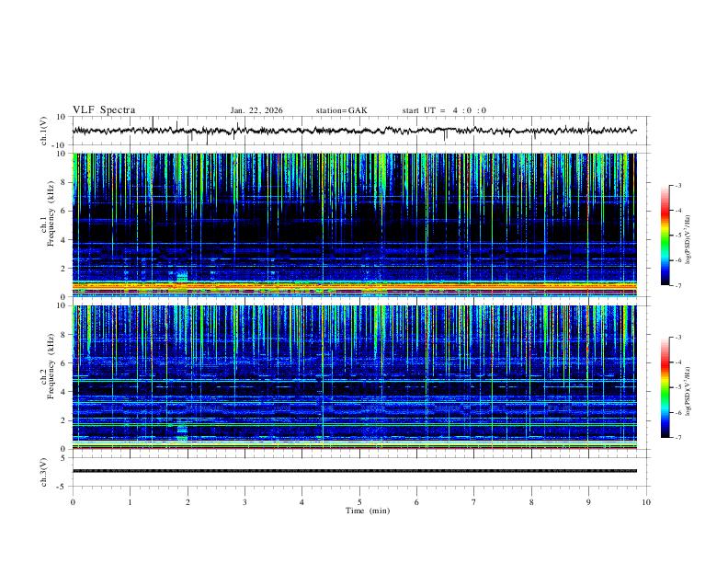The width and height of the screenshot is (728, 563).
Task: Click the "-6" value on ch.1 color bar
Action: (x=678, y=260)
